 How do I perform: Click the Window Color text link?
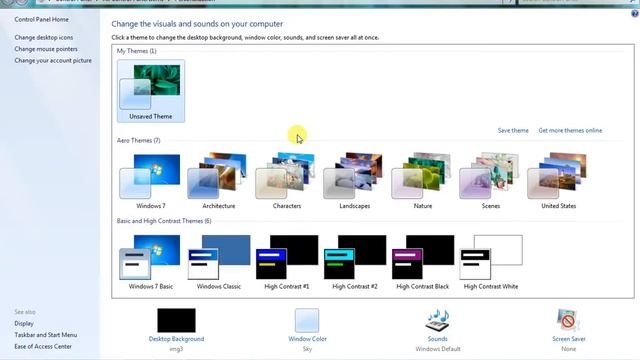click(x=307, y=339)
